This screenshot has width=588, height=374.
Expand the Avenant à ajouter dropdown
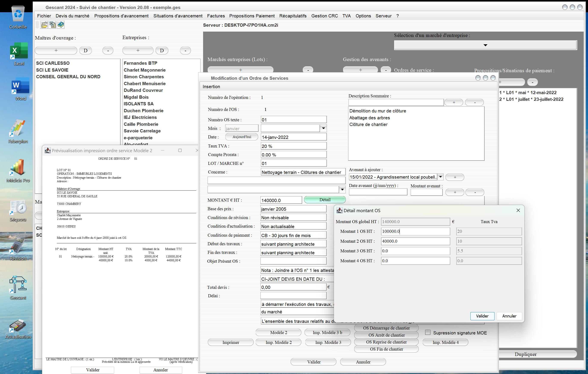click(440, 177)
